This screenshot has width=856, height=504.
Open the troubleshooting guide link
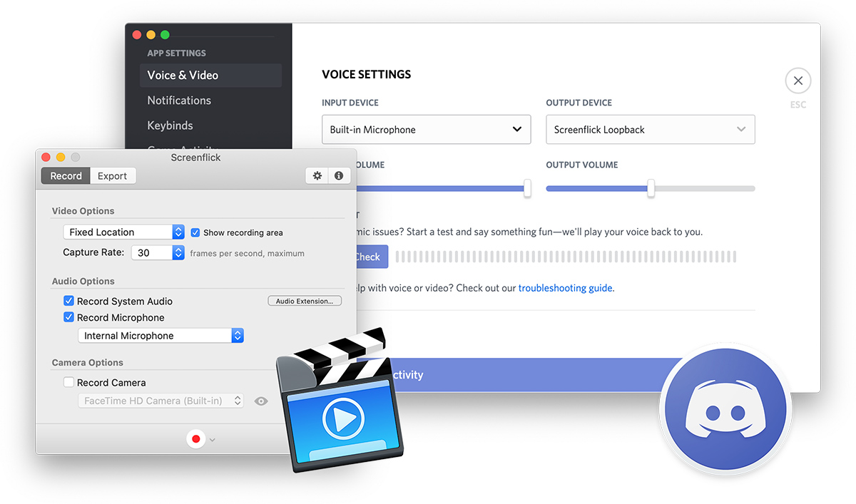pos(565,288)
